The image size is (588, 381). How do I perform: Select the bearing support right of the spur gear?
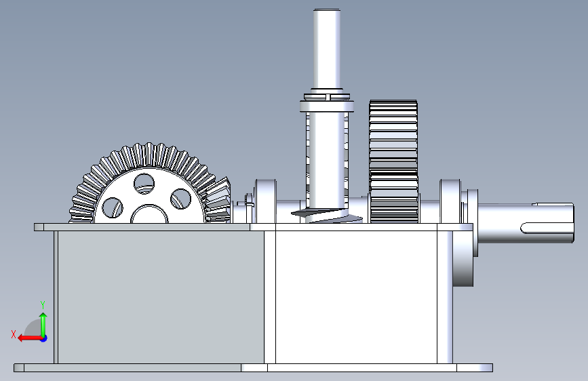450,201
